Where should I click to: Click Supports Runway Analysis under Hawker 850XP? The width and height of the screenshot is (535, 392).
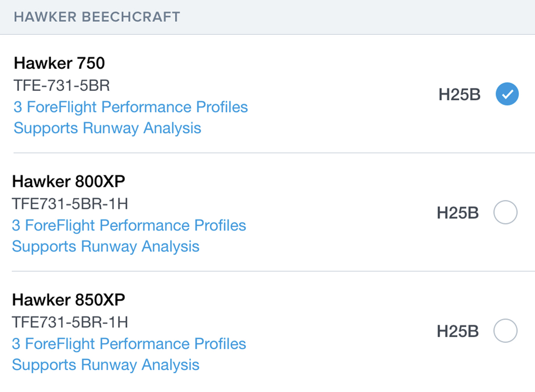106,365
